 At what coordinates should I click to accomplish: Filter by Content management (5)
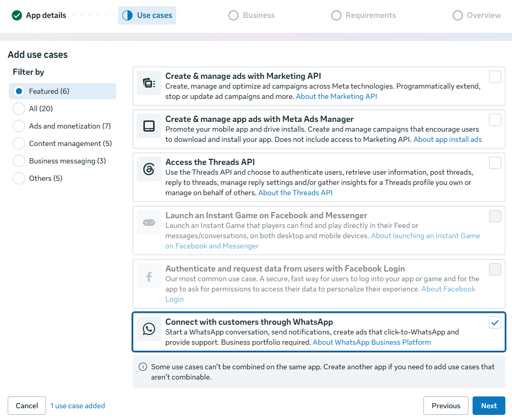click(x=62, y=143)
